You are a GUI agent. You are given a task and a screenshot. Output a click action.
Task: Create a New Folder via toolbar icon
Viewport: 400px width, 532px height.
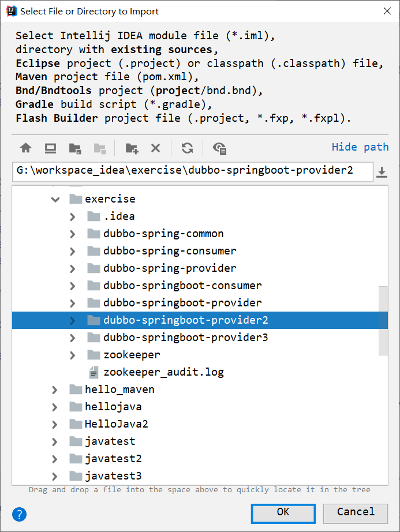[132, 148]
